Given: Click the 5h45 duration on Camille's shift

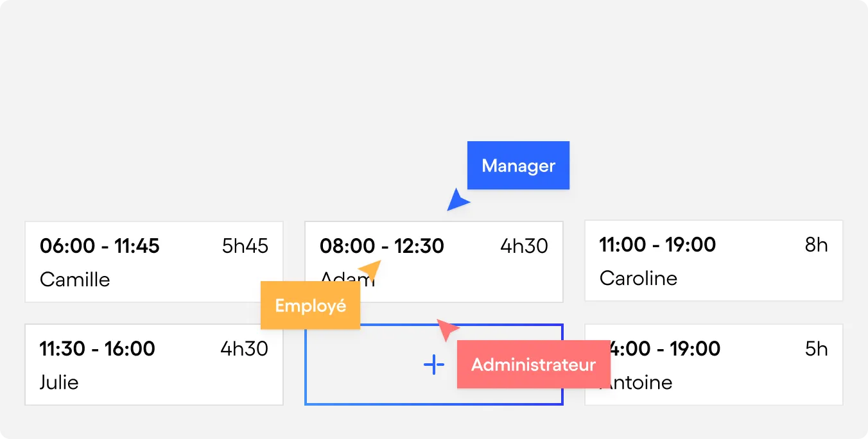Looking at the screenshot, I should pyautogui.click(x=245, y=246).
